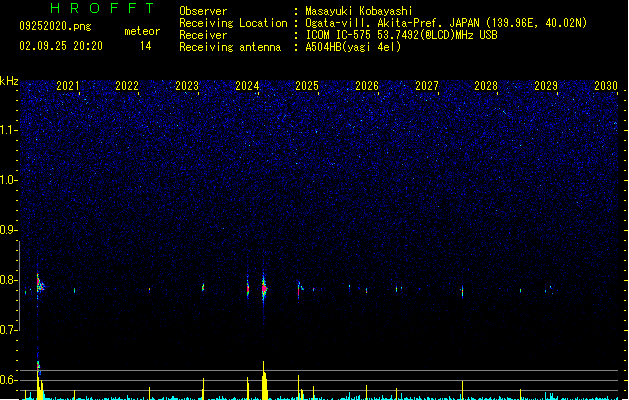Click the strong meteor echo after 2024
This screenshot has height=400, width=629.
264,288
